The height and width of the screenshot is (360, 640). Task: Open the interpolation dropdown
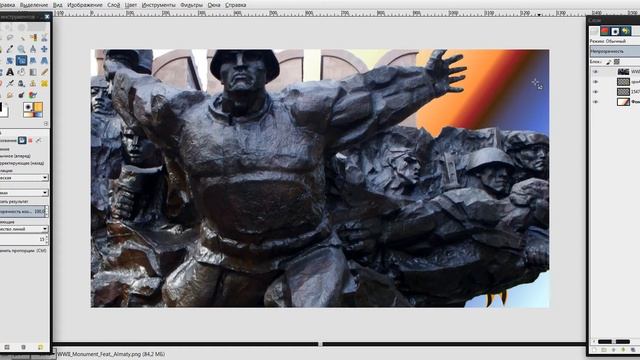[x=24, y=178]
